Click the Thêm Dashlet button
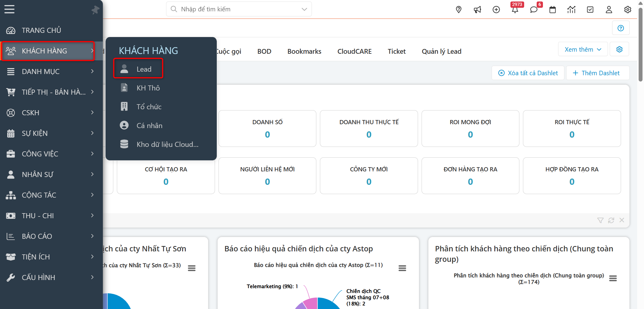This screenshot has height=309, width=644. point(597,73)
